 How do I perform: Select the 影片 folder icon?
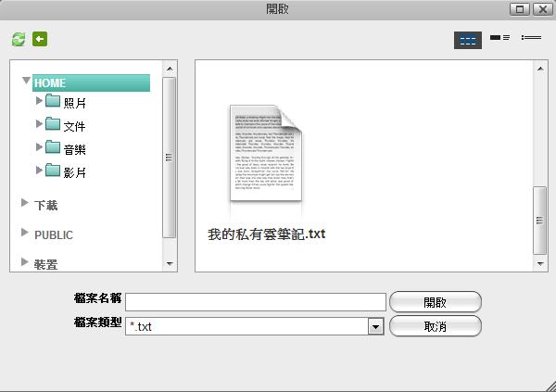click(52, 171)
